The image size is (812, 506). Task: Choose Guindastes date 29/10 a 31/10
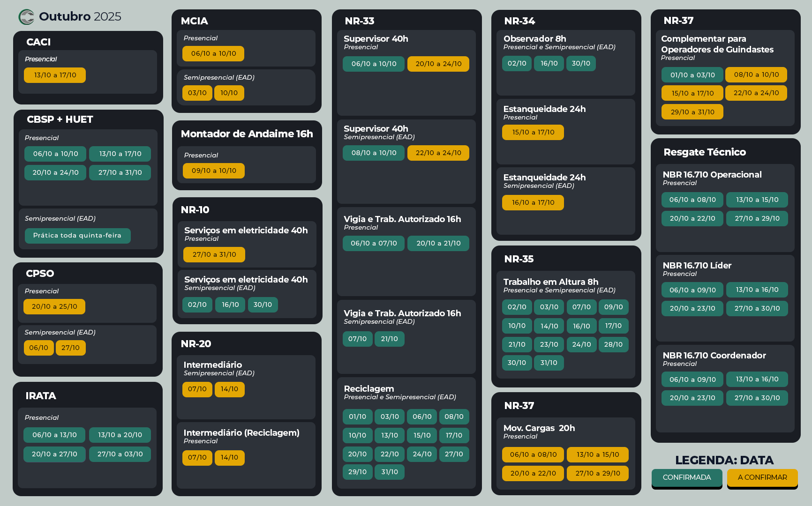[692, 112]
